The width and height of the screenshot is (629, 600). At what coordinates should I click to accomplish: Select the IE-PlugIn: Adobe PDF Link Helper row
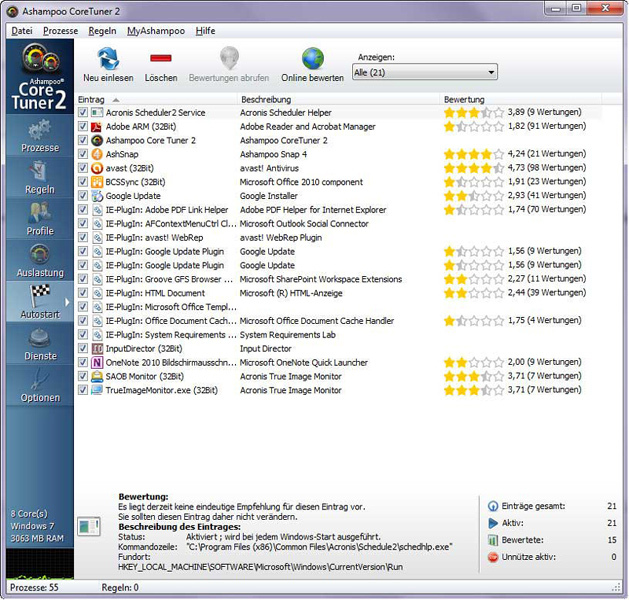click(x=339, y=210)
